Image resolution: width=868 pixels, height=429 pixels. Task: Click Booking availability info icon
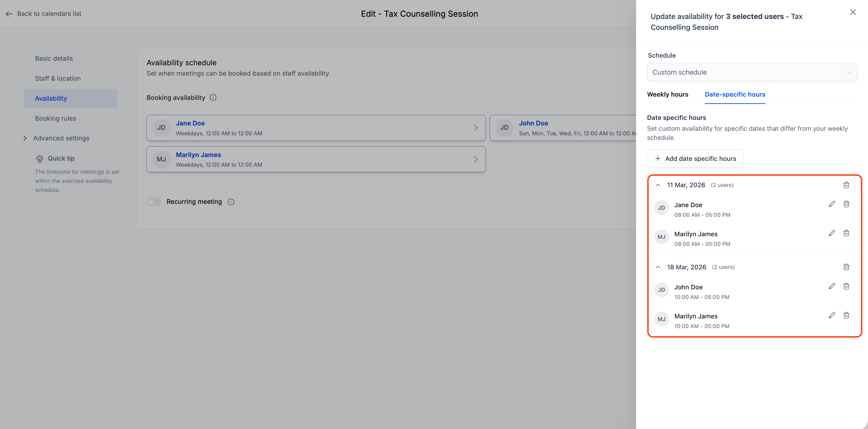[x=213, y=98]
